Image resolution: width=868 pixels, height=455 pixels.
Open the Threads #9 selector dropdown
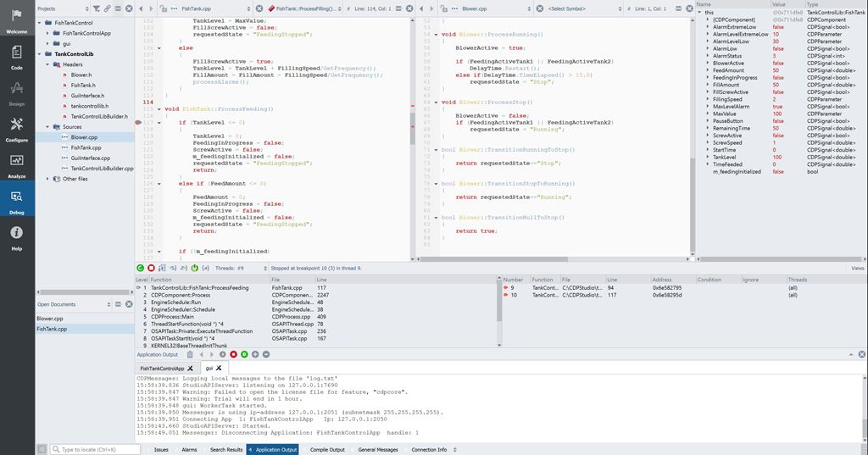coord(242,268)
